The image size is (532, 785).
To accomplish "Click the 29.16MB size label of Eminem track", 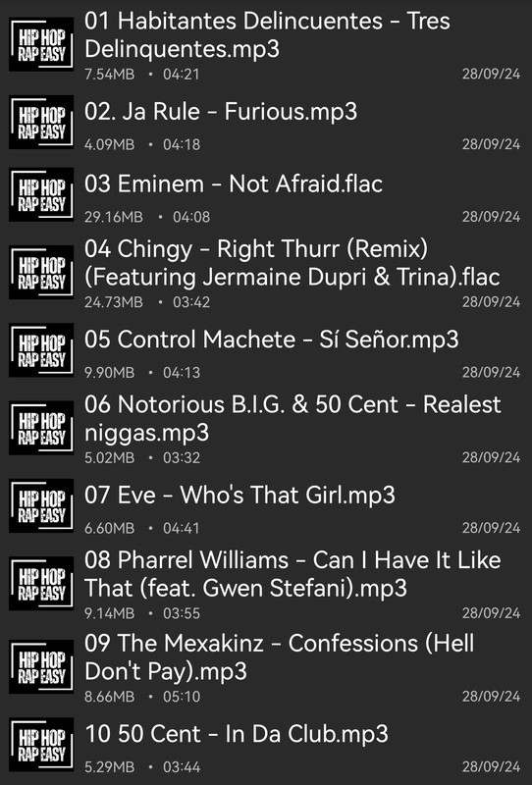I will pyautogui.click(x=113, y=217).
